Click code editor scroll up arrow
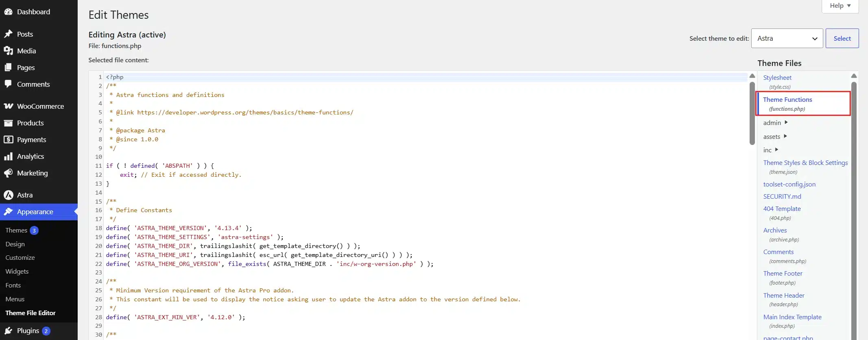 pyautogui.click(x=752, y=76)
